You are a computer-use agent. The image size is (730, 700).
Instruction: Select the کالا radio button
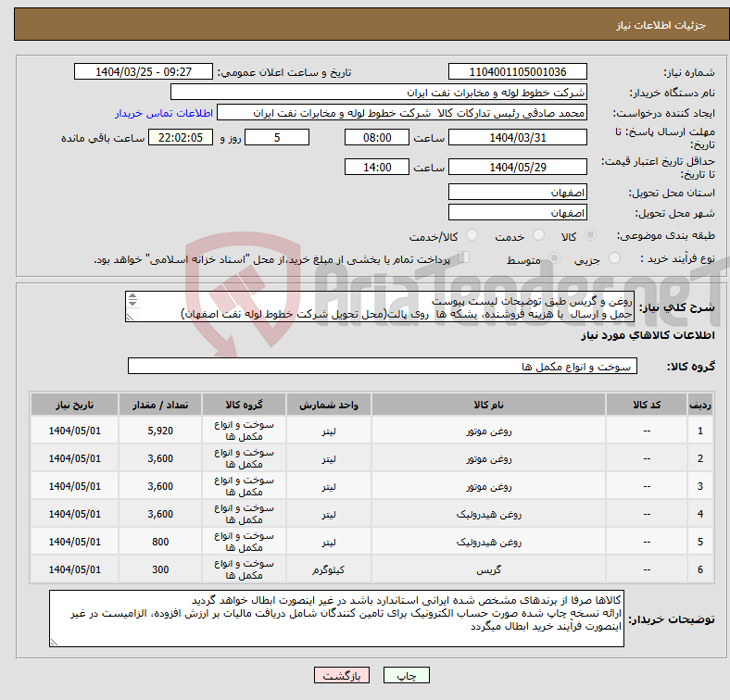click(590, 235)
